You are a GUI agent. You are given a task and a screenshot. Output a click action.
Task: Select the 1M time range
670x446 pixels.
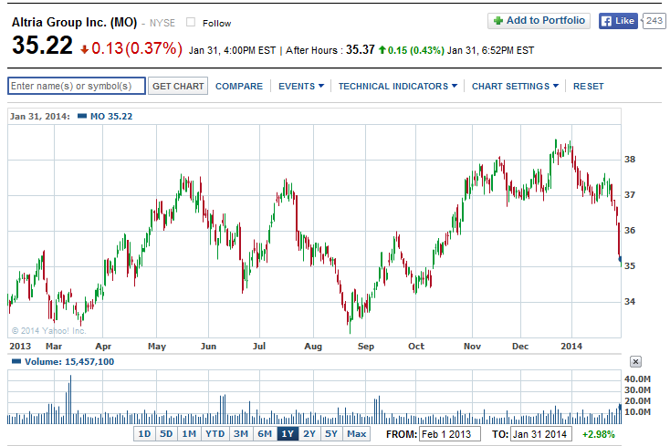189,434
